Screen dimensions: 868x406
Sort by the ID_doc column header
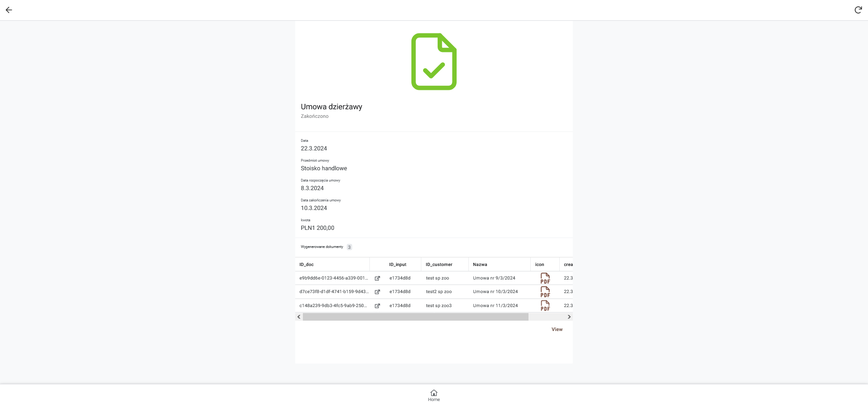click(307, 265)
